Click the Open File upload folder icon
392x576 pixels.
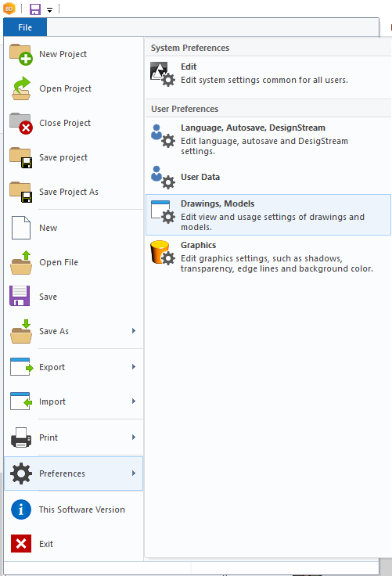tap(21, 263)
